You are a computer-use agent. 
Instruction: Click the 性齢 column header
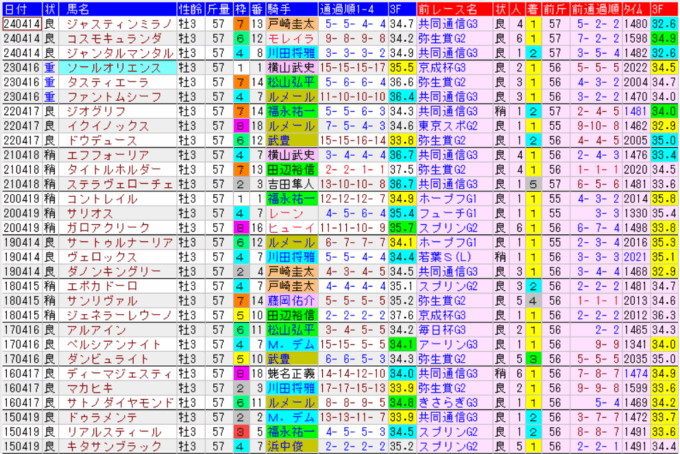click(x=191, y=9)
